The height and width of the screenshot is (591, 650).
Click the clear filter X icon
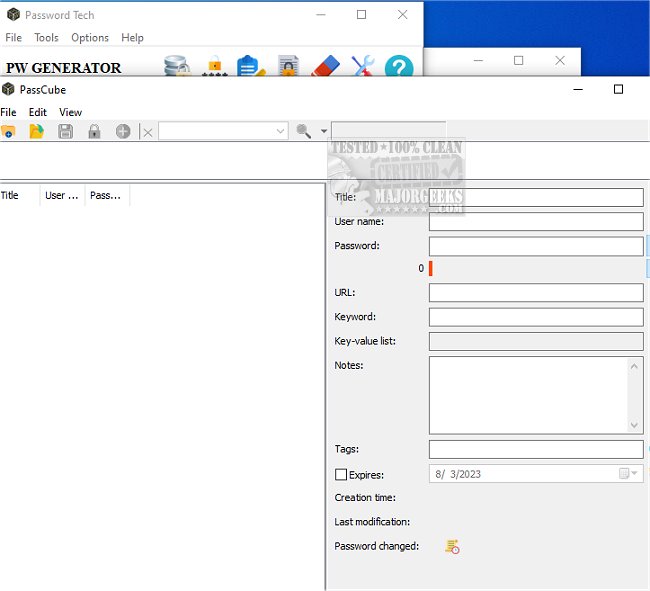click(x=148, y=132)
